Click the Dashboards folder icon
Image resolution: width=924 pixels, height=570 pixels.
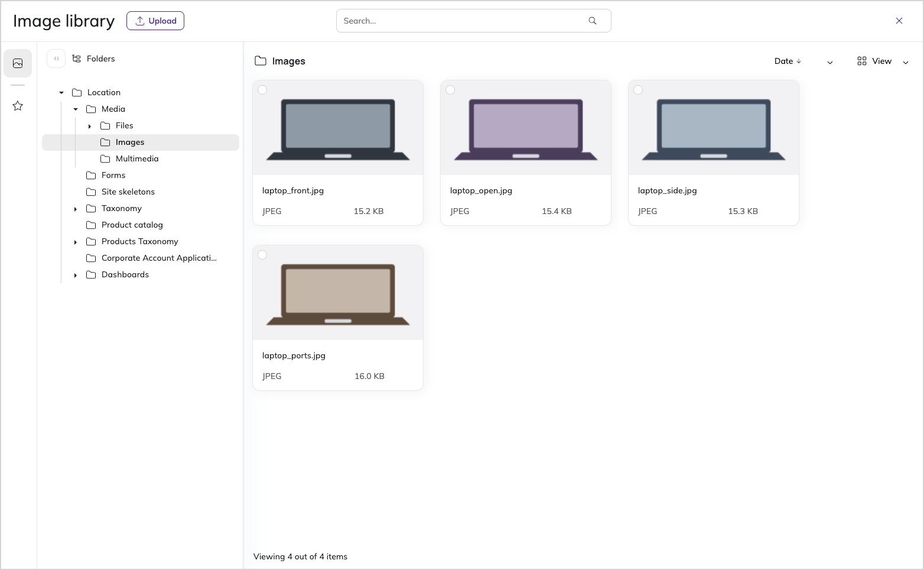(91, 274)
